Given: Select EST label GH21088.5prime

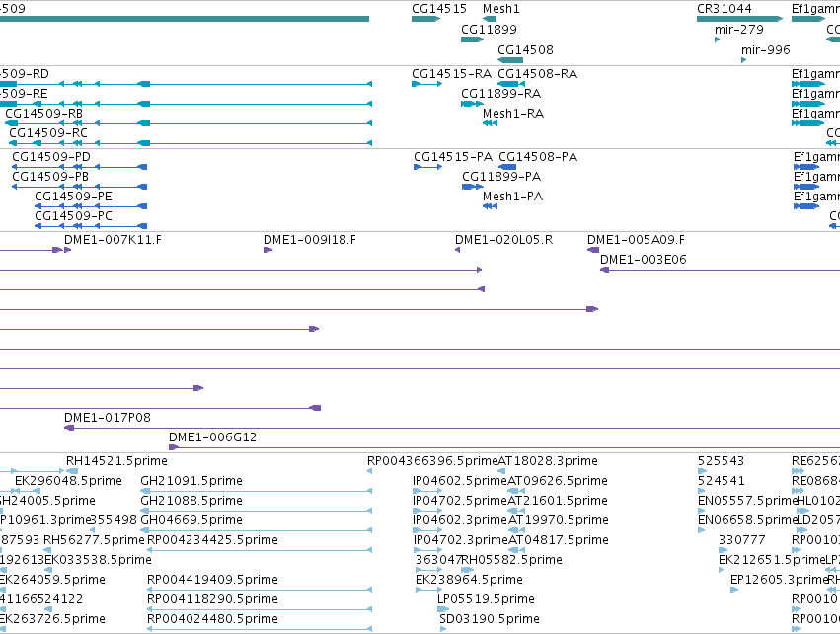Looking at the screenshot, I should pyautogui.click(x=191, y=501).
